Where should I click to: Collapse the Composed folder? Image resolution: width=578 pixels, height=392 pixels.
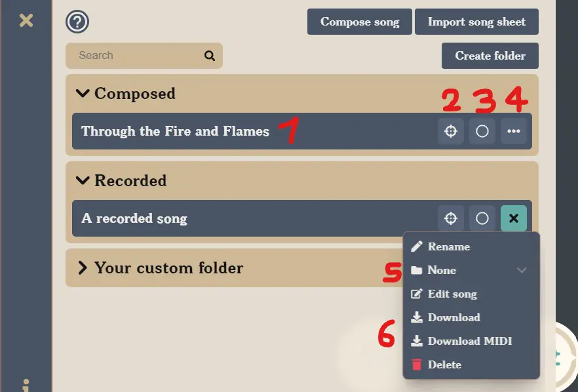(x=83, y=93)
